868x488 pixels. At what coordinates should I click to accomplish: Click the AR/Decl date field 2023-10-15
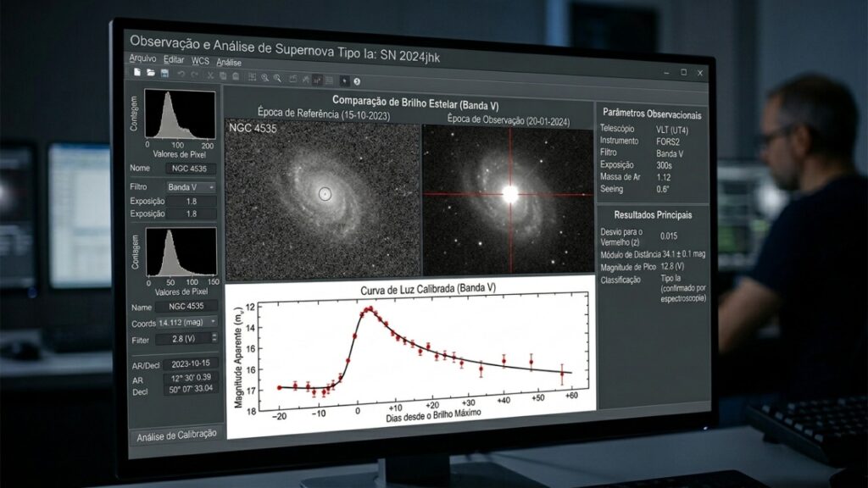pos(191,363)
